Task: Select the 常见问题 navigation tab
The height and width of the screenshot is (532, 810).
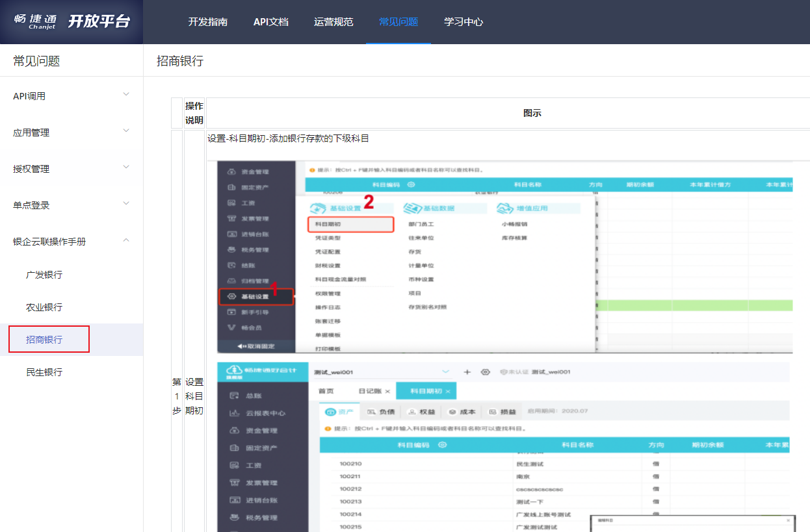Action: point(398,22)
